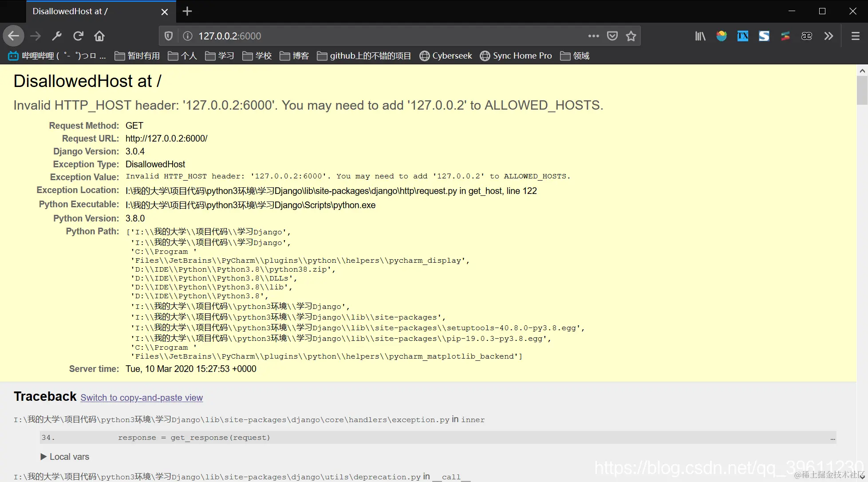Open the Firefox hamburger menu
Screen dimensions: 868x482
pyautogui.click(x=856, y=36)
